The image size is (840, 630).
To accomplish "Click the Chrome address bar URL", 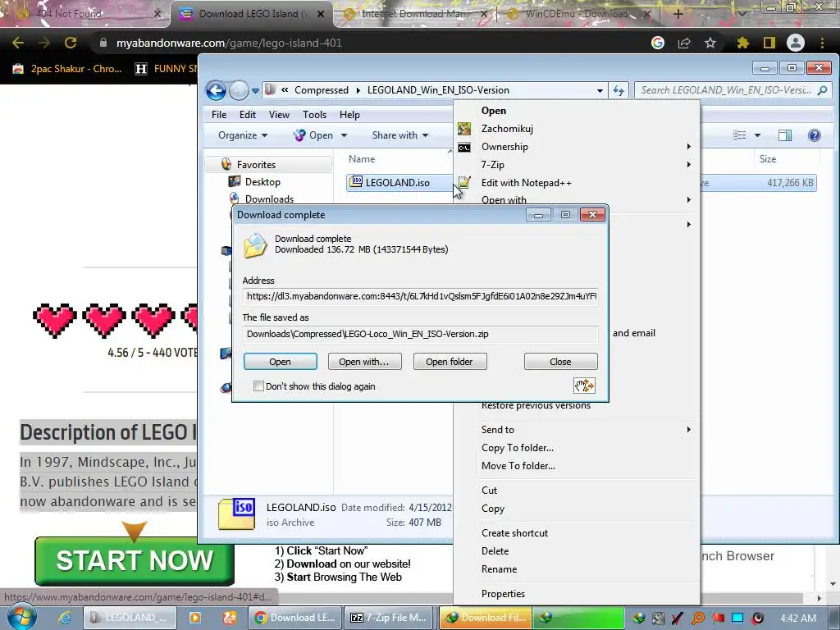I will [230, 43].
